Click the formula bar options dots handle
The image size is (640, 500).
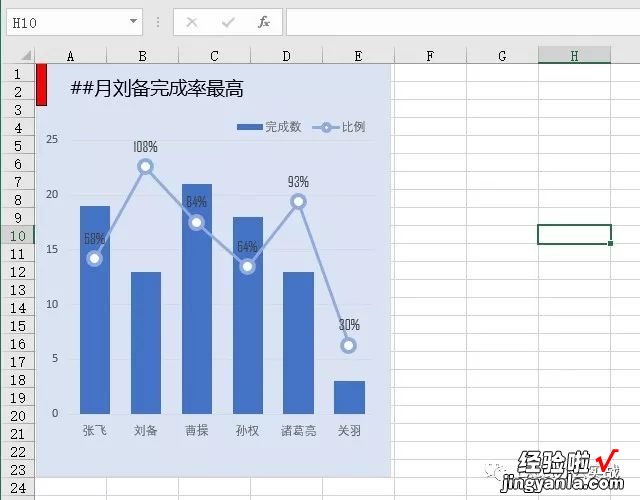[x=158, y=22]
